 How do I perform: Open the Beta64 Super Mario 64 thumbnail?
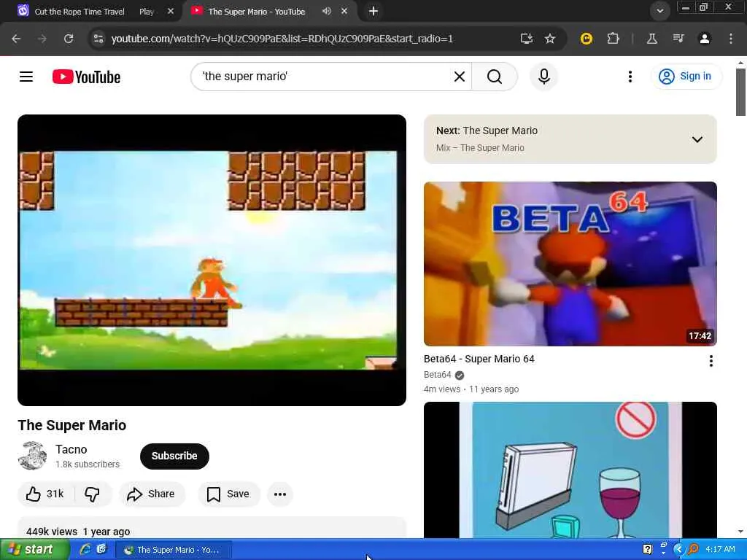point(570,264)
